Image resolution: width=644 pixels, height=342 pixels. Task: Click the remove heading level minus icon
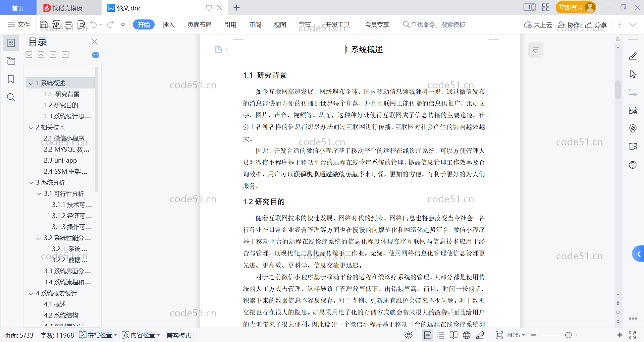point(65,55)
